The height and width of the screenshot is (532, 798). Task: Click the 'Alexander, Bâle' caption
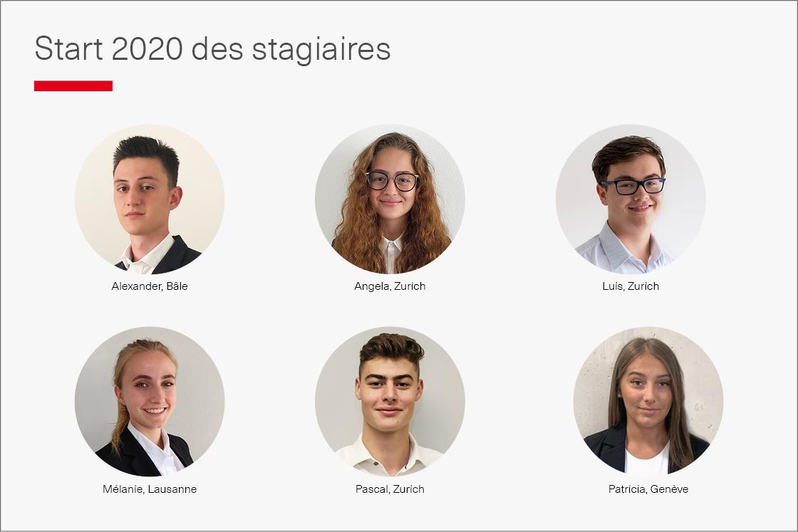pos(150,286)
